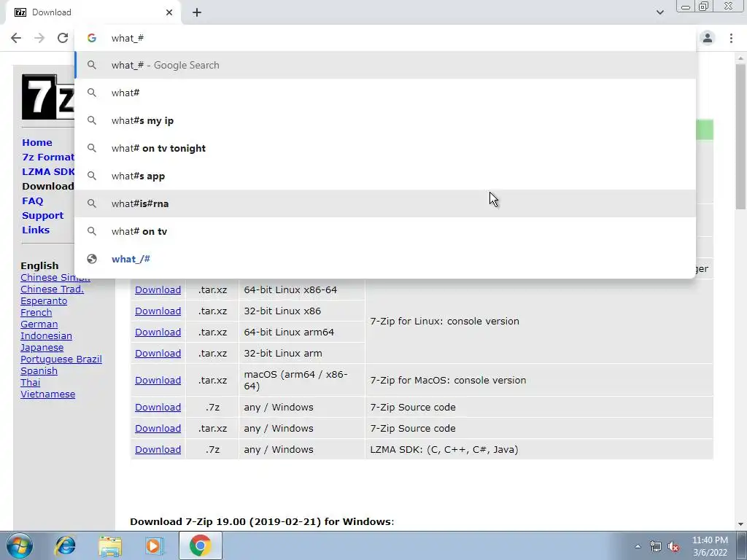The image size is (747, 560).
Task: Open a new tab with plus icon
Action: [x=197, y=12]
